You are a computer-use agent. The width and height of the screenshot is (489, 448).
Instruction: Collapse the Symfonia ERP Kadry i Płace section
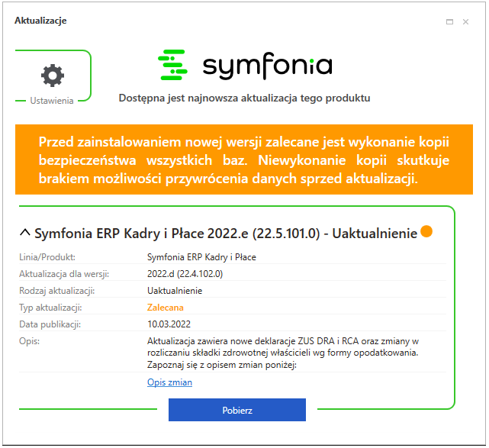25,233
